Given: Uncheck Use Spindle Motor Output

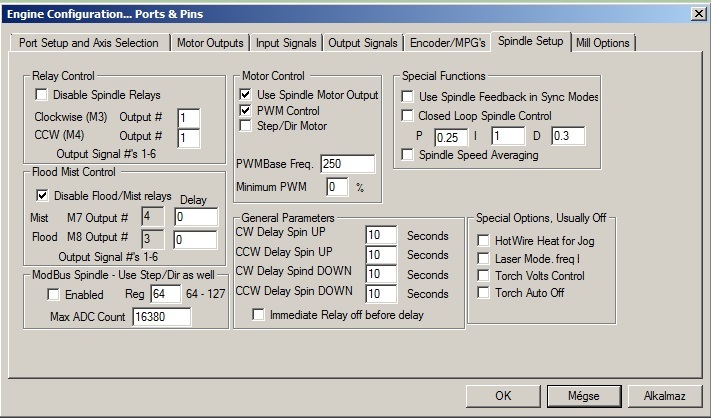Looking at the screenshot, I should coord(245,94).
